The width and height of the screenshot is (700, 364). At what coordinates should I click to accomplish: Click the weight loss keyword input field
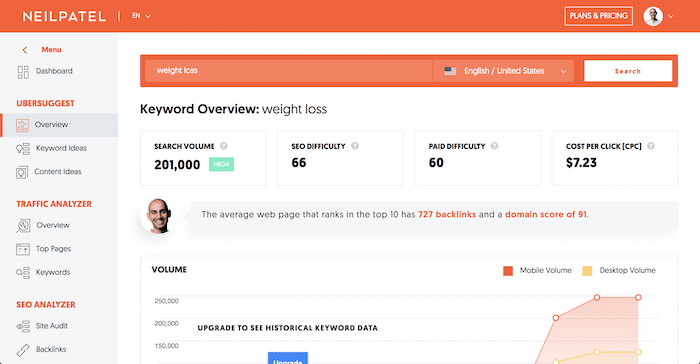pos(288,71)
